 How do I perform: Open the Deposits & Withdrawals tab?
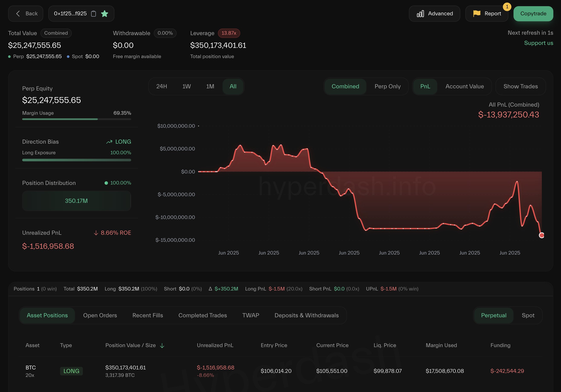[306, 315]
